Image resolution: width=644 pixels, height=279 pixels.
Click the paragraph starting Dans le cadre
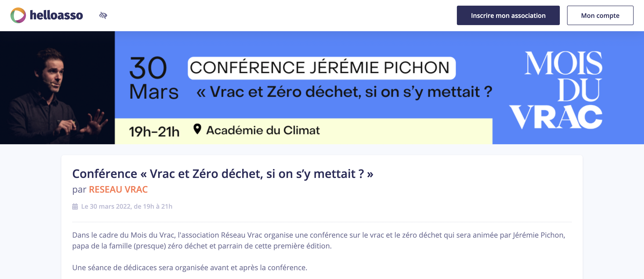(x=319, y=240)
